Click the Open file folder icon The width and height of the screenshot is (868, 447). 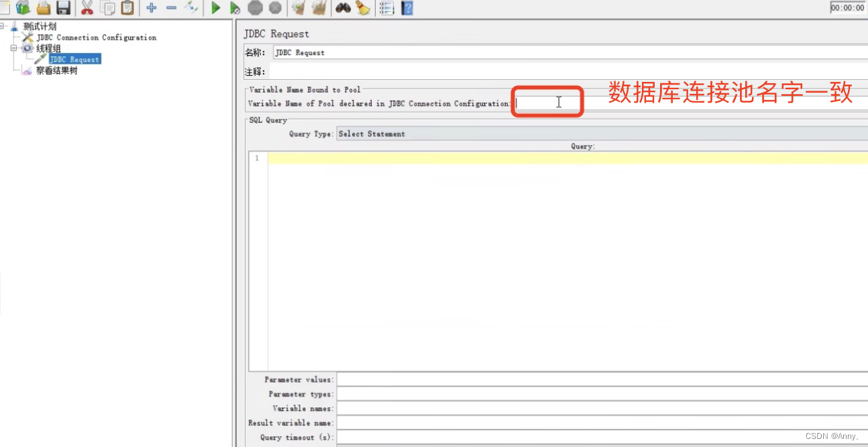pyautogui.click(x=44, y=8)
